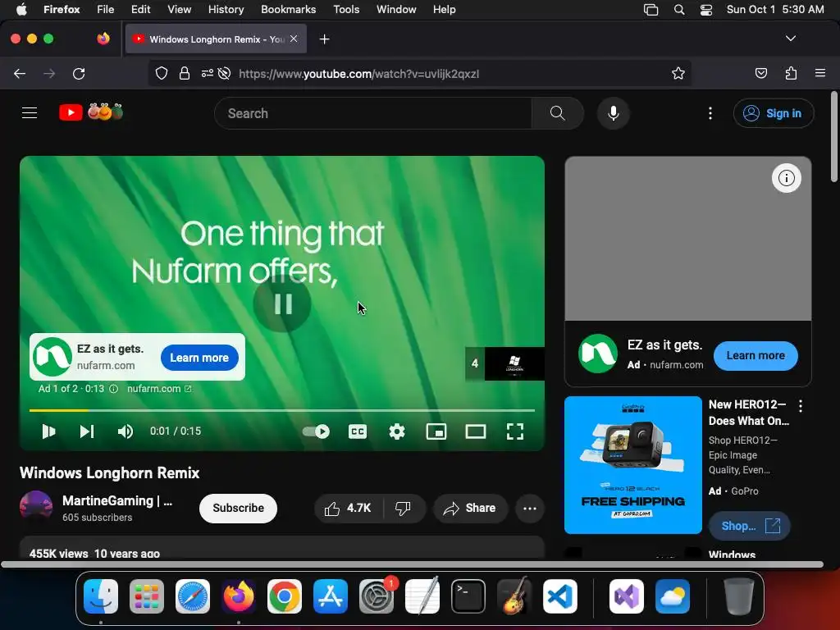840x630 pixels.
Task: Click Shop button on GoPro ad
Action: [x=749, y=526]
